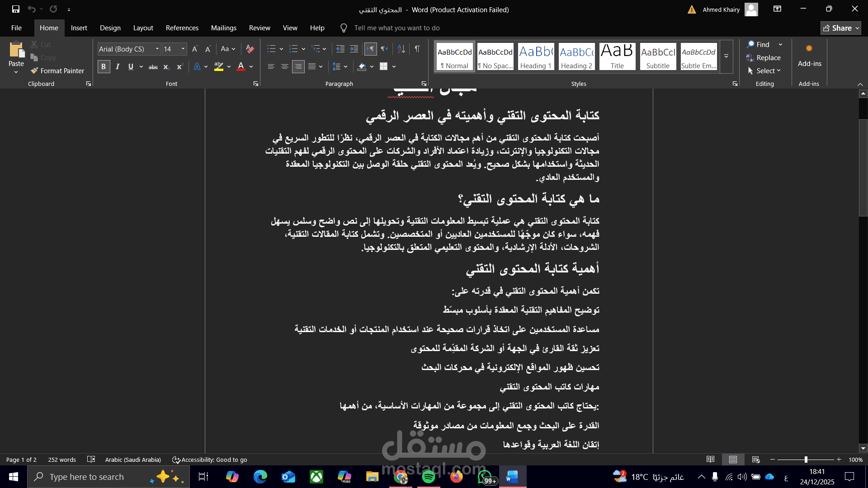Toggle Bold formatting
Viewport: 868px width, 488px height.
click(x=104, y=66)
